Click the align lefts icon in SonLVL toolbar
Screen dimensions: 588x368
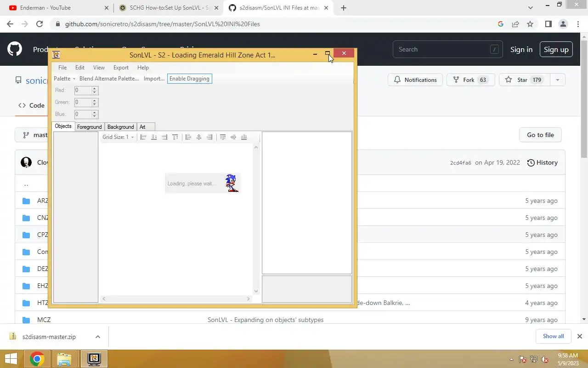143,137
